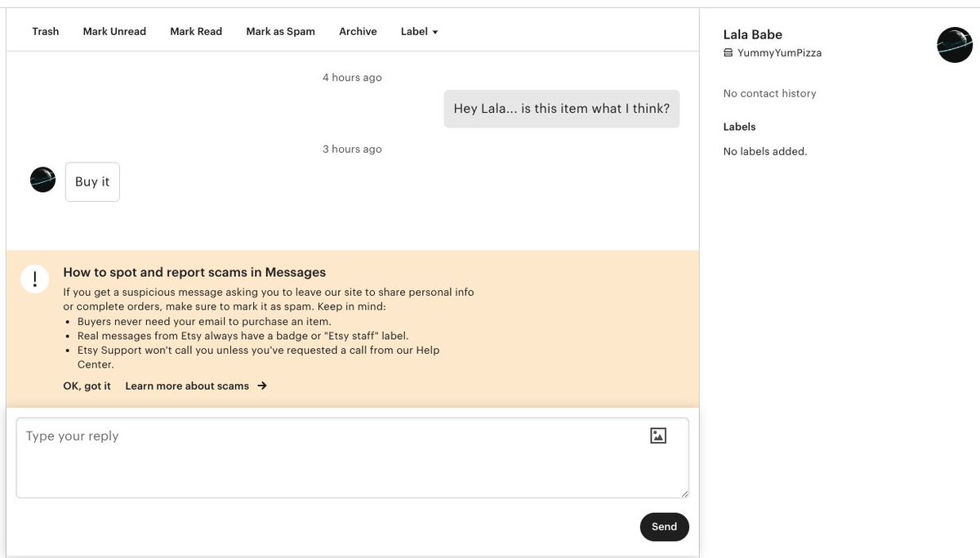Open the Label dropdown menu
This screenshot has height=558, width=980.
[419, 31]
